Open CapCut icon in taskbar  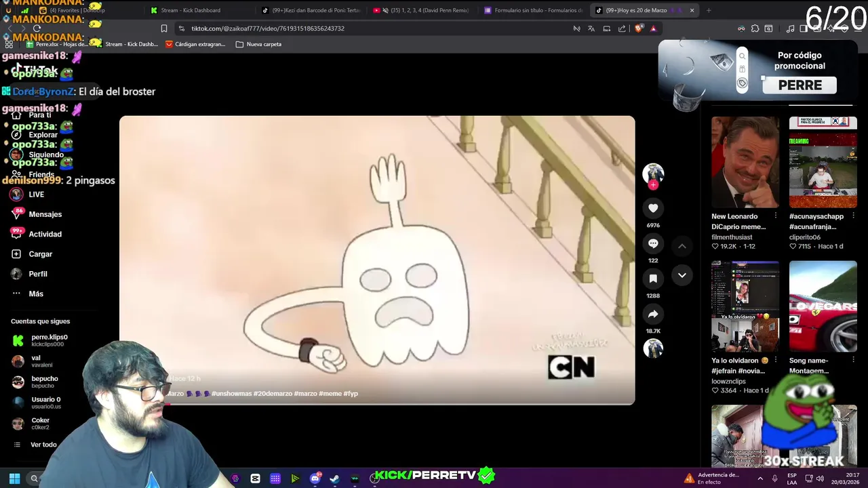255,479
